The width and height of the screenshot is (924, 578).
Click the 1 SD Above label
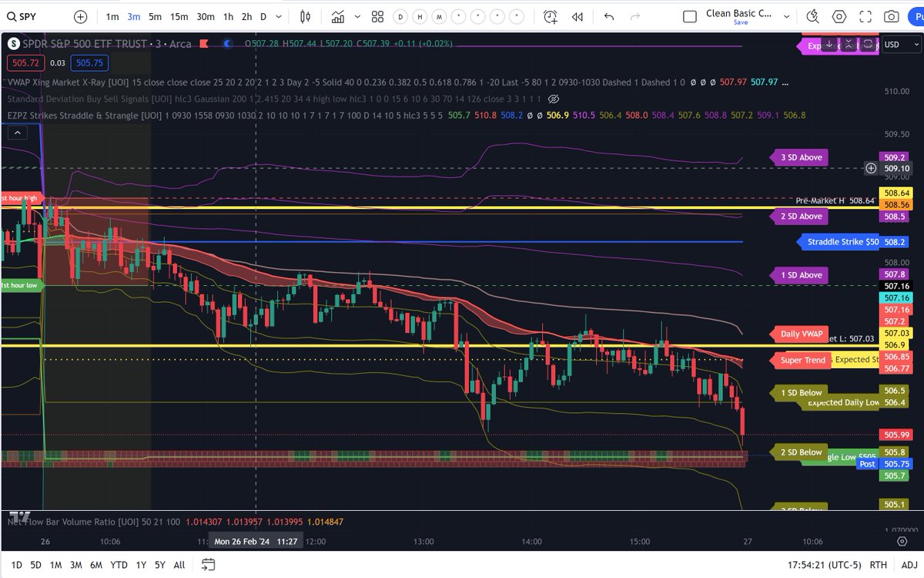point(801,275)
